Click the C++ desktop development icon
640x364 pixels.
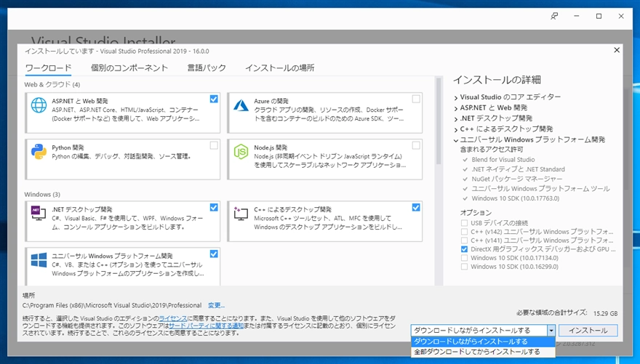[x=241, y=213]
